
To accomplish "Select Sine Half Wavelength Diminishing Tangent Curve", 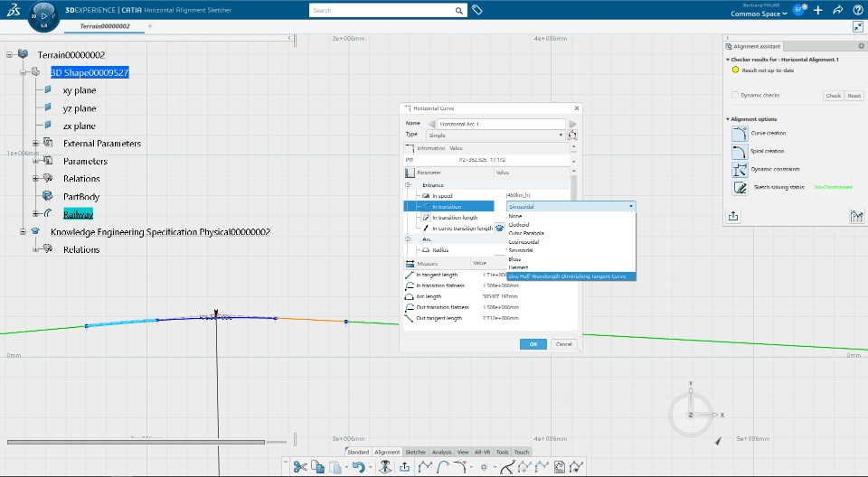I will (571, 276).
